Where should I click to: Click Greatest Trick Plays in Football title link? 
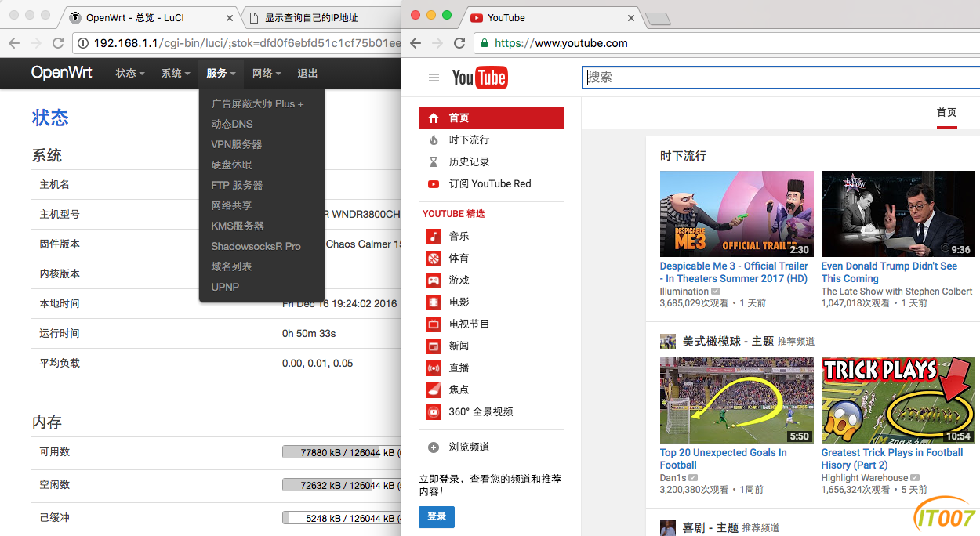click(892, 458)
